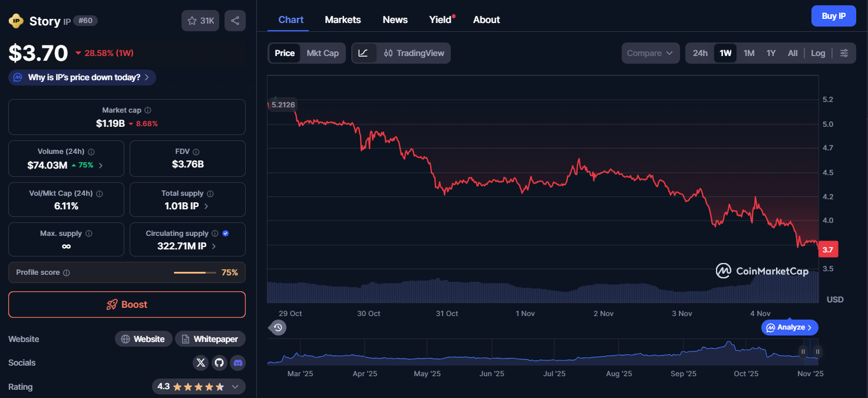
Task: Click the Profile score progress bar
Action: click(195, 272)
